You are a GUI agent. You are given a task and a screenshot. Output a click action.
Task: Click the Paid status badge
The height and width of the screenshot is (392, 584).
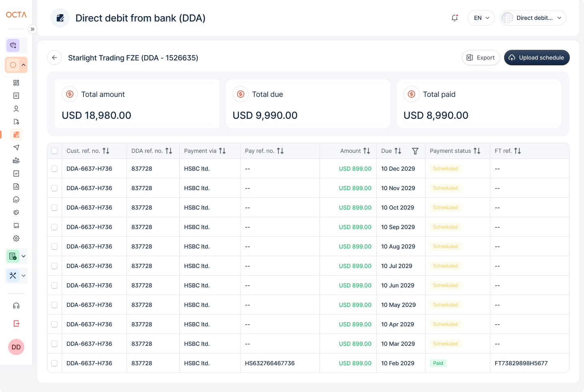(438, 363)
